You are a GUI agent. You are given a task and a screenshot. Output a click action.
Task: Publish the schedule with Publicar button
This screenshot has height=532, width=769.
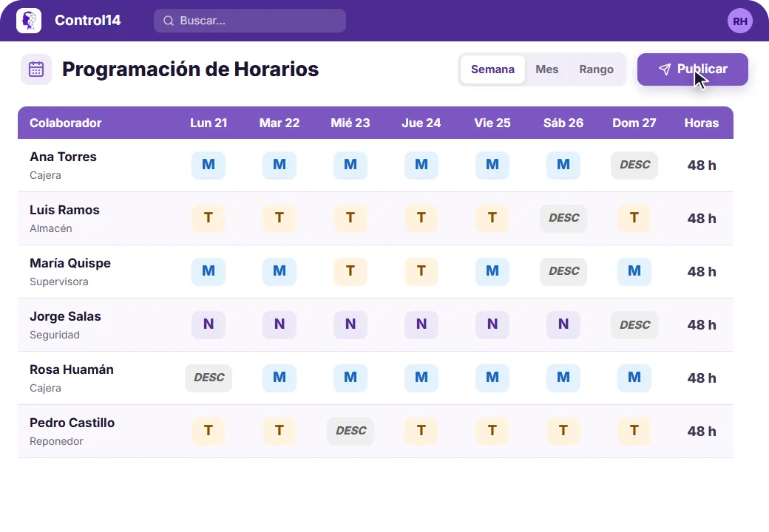[693, 69]
